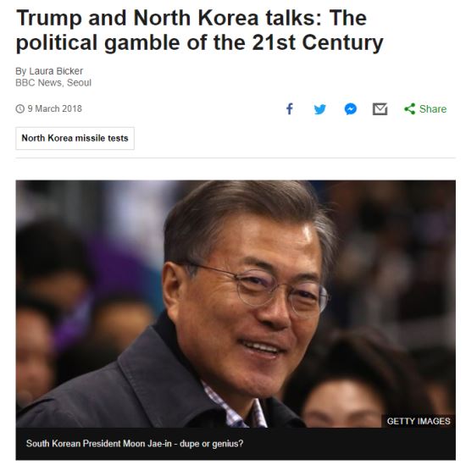
Task: Click the green share nodes icon
Action: (x=409, y=109)
